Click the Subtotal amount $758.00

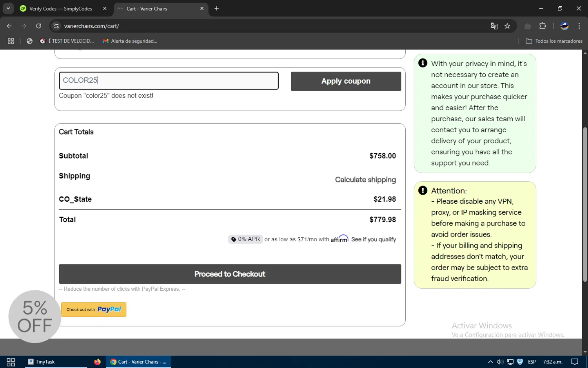(x=383, y=156)
